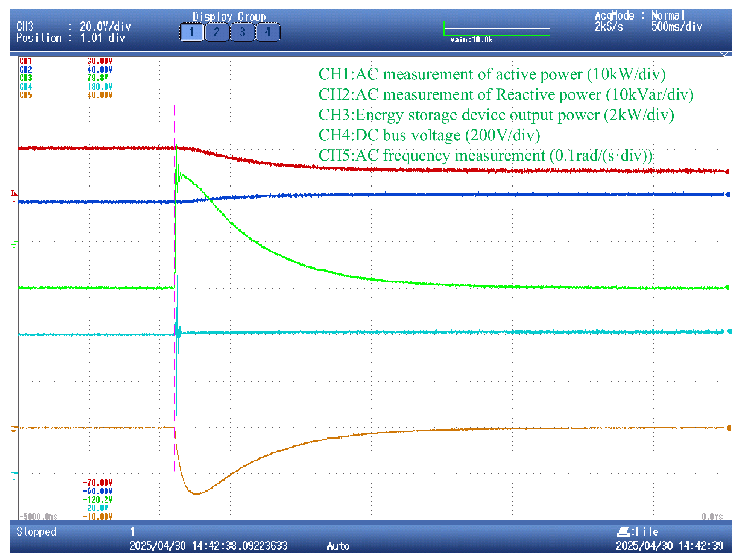The height and width of the screenshot is (560, 741).
Task: Click the magenta dashed cursor line
Action: (175, 288)
